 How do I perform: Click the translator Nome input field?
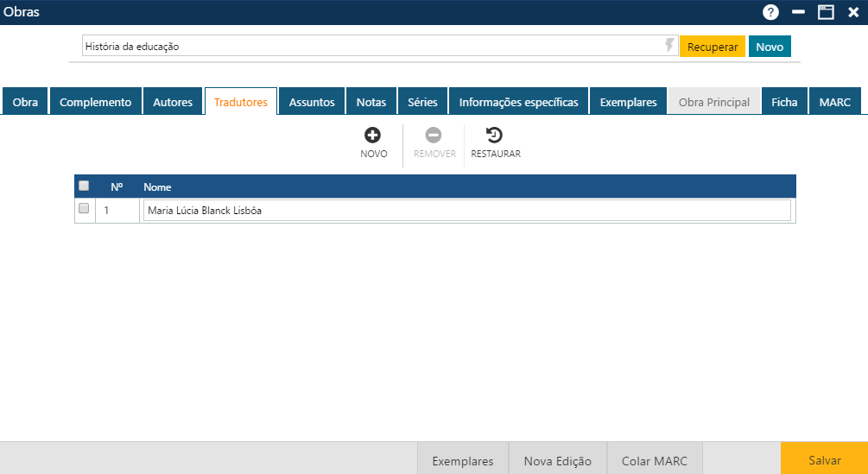466,210
